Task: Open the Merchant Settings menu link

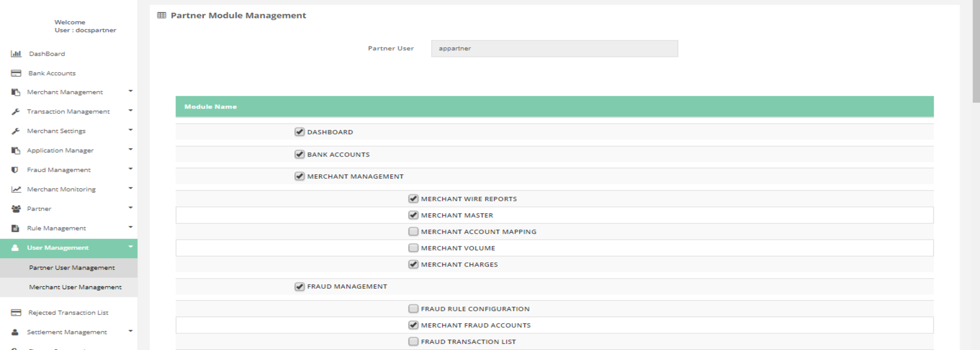Action: (56, 131)
